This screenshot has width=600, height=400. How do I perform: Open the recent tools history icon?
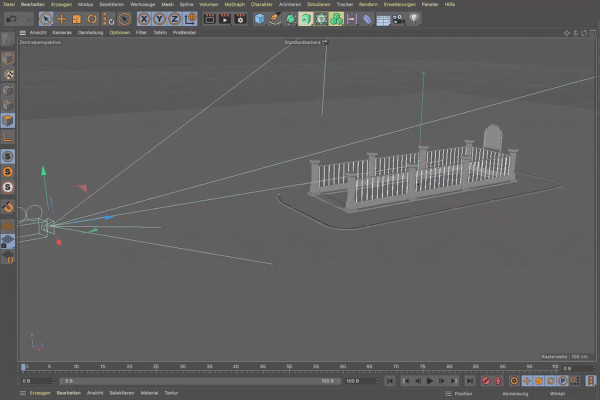tap(124, 19)
